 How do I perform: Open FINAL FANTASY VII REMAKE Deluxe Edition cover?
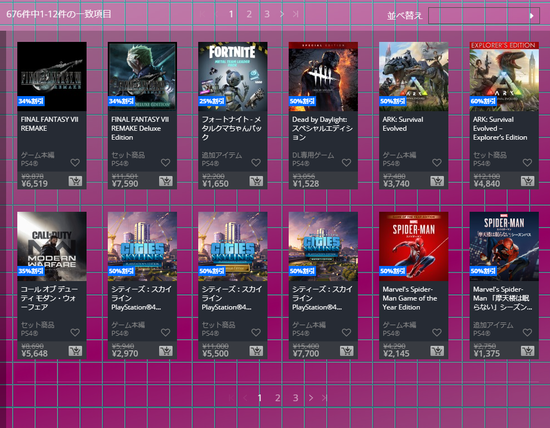142,76
